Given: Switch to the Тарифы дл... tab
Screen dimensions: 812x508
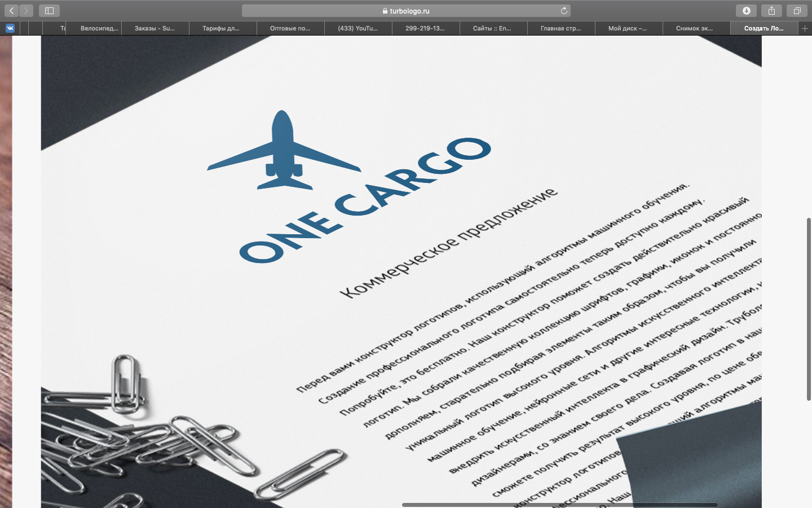Looking at the screenshot, I should pyautogui.click(x=223, y=28).
